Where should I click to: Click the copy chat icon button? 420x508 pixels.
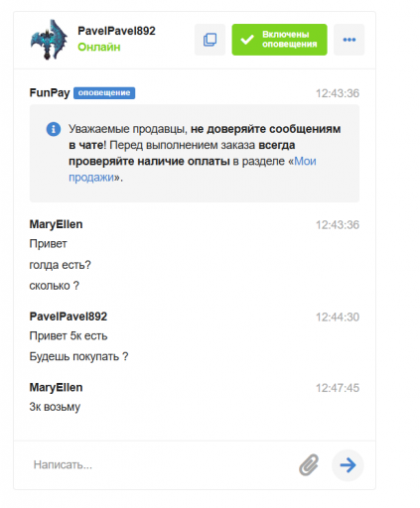pos(210,40)
